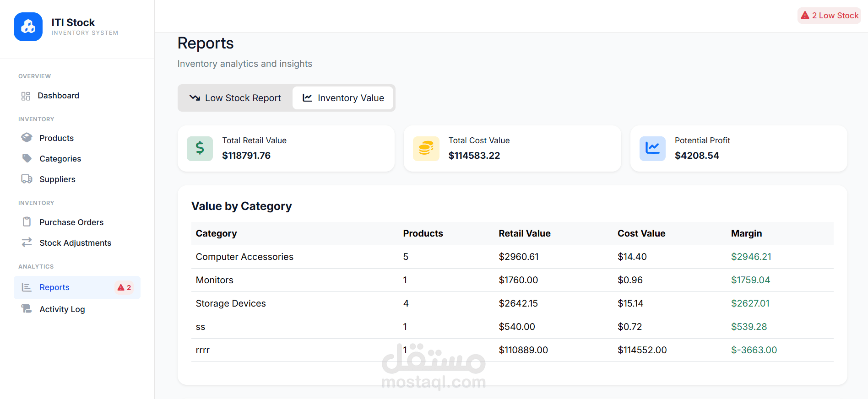Click the coins Total Cost Value icon
868x399 pixels.
tap(426, 148)
